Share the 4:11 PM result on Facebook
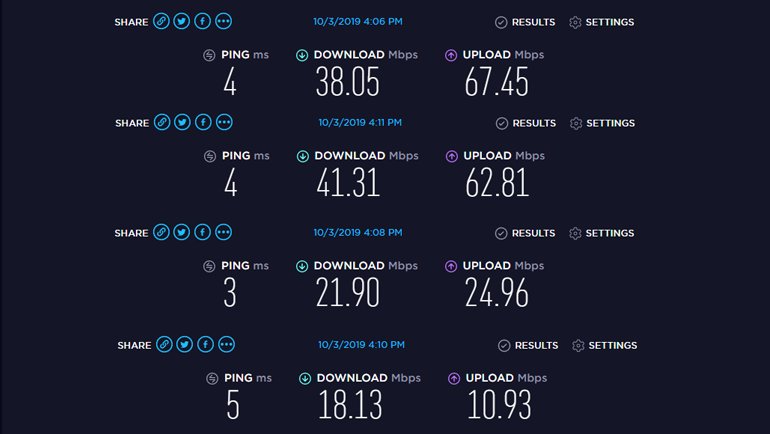Viewport: 770px width, 434px height. pos(203,122)
